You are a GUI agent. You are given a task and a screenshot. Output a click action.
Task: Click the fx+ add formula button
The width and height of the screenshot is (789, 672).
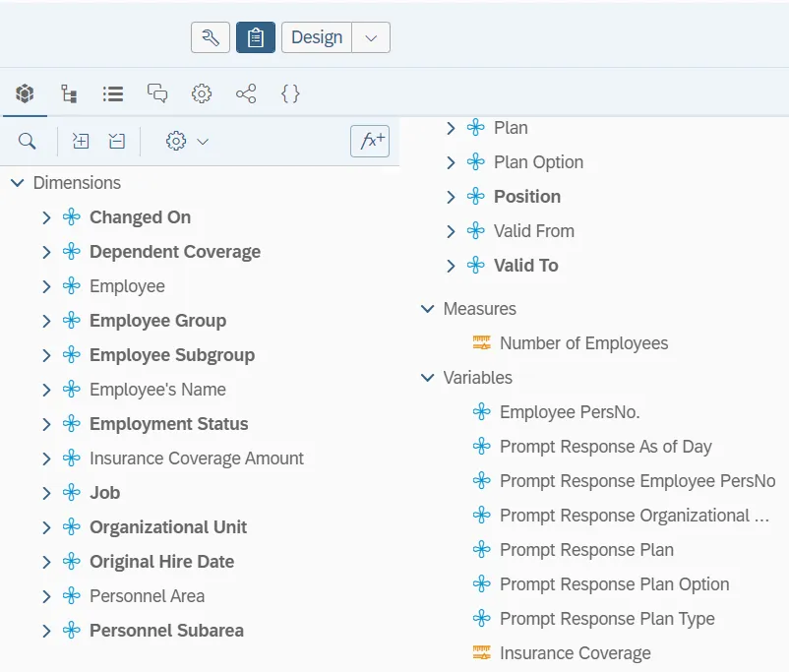coord(370,142)
